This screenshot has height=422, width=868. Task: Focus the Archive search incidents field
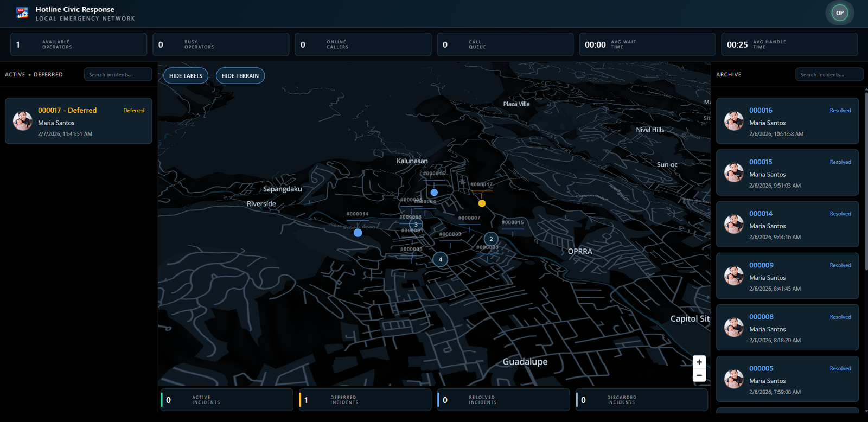829,75
